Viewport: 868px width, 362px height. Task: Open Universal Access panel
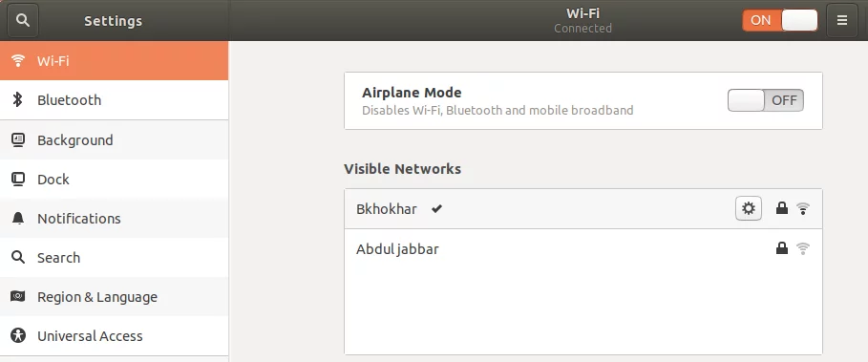pos(114,336)
